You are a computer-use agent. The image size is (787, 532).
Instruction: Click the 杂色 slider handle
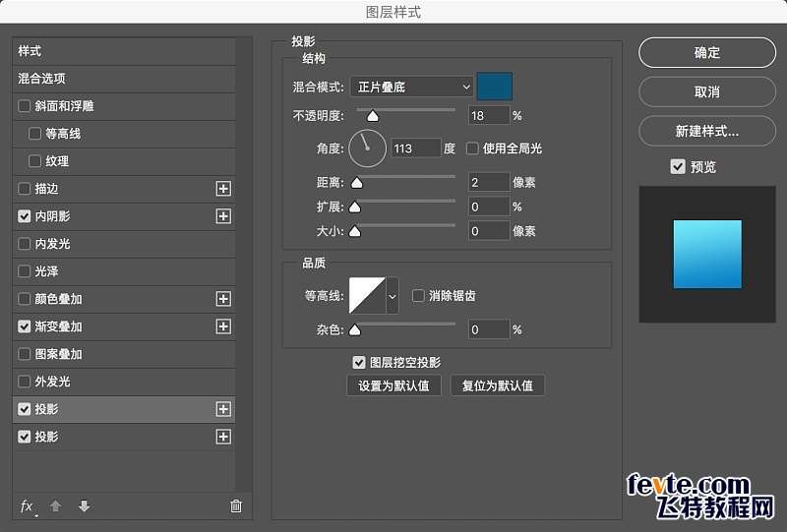[355, 329]
